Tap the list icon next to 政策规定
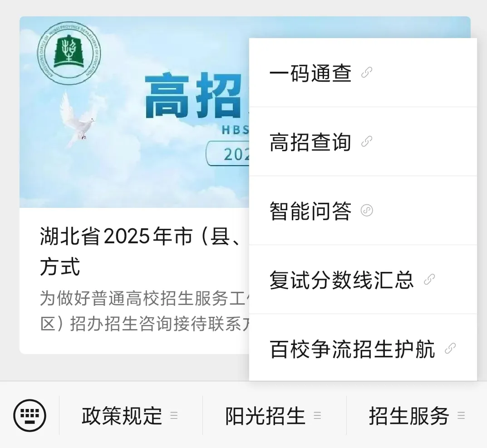The height and width of the screenshot is (448, 487). [x=174, y=416]
